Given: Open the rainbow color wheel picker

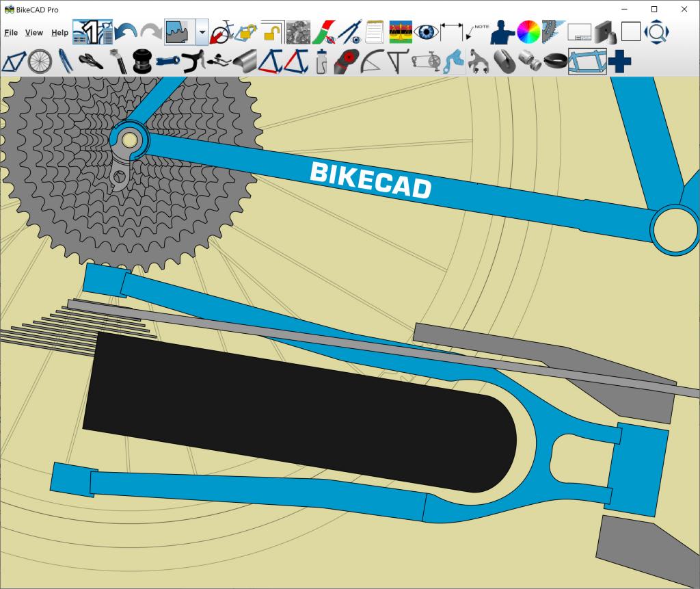Looking at the screenshot, I should click(528, 31).
